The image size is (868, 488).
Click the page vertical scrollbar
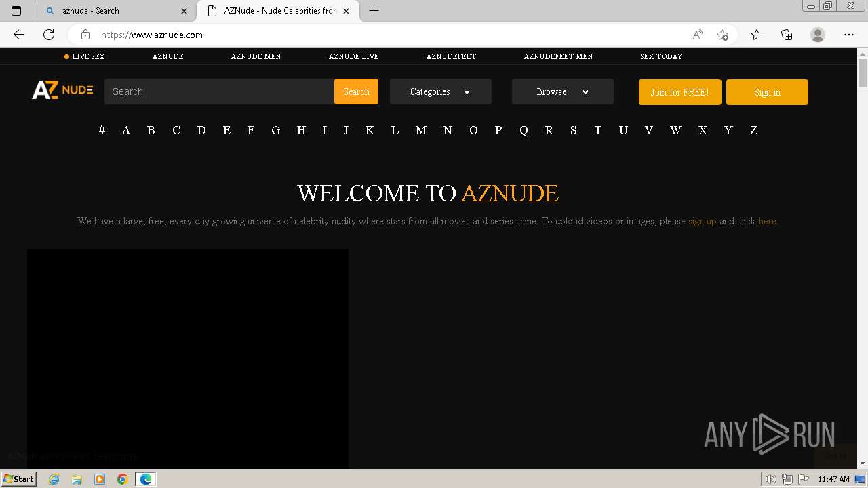(x=863, y=73)
